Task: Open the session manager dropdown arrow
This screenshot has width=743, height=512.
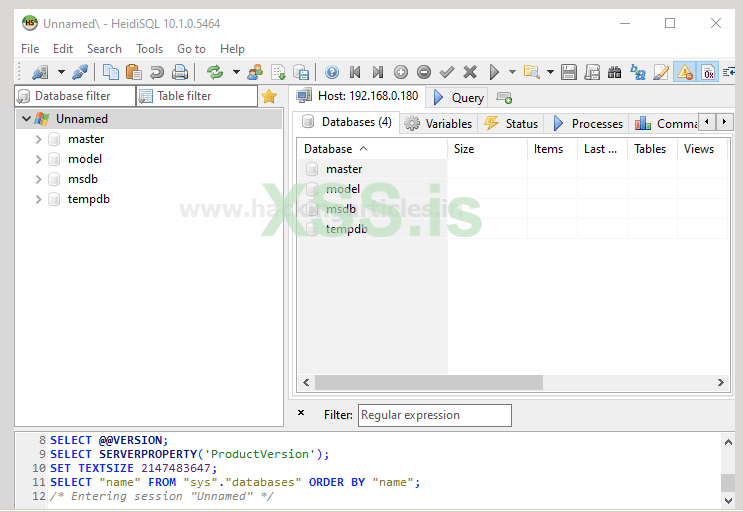Action: click(x=61, y=72)
